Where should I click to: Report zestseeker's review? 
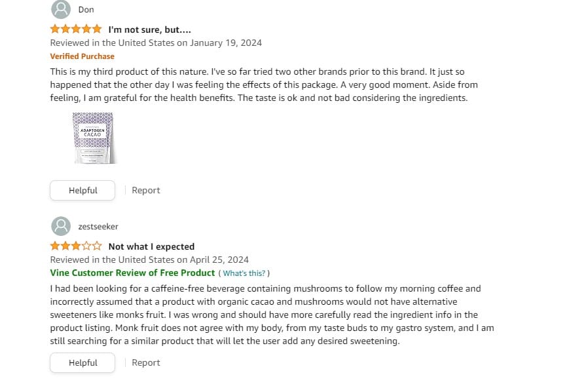click(146, 362)
